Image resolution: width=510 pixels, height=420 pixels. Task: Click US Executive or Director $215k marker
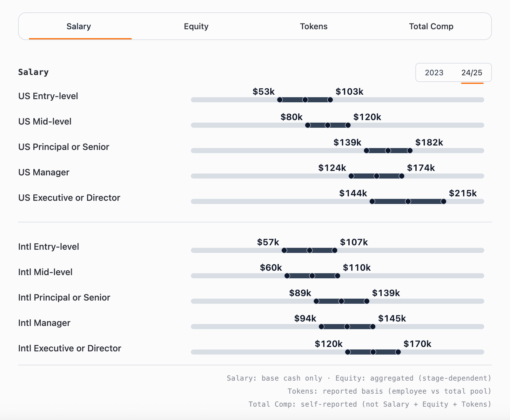(443, 201)
